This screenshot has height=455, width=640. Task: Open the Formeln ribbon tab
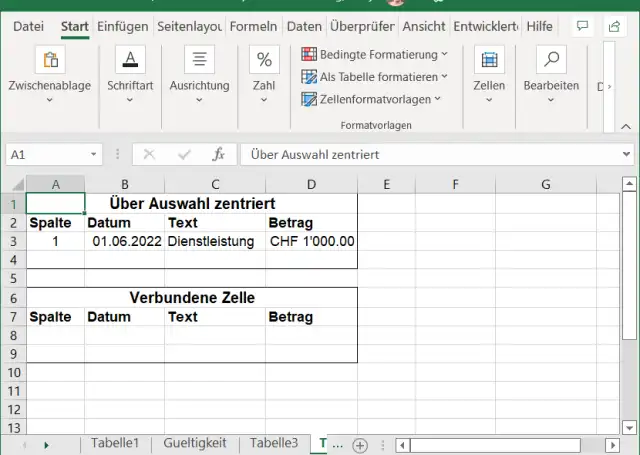coord(253,27)
